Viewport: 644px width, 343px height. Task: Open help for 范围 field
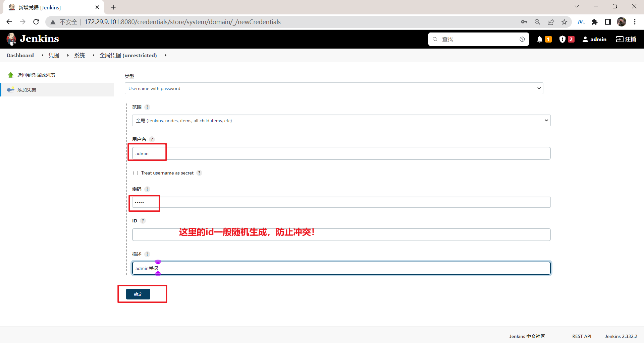point(147,107)
